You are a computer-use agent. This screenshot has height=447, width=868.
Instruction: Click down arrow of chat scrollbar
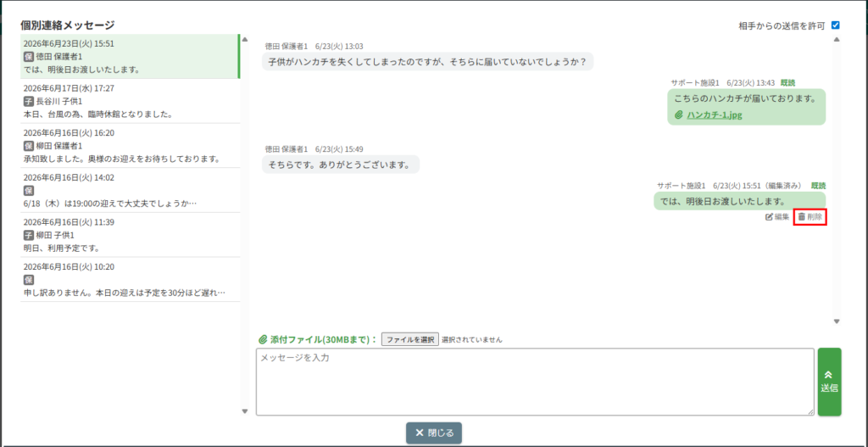click(x=837, y=321)
